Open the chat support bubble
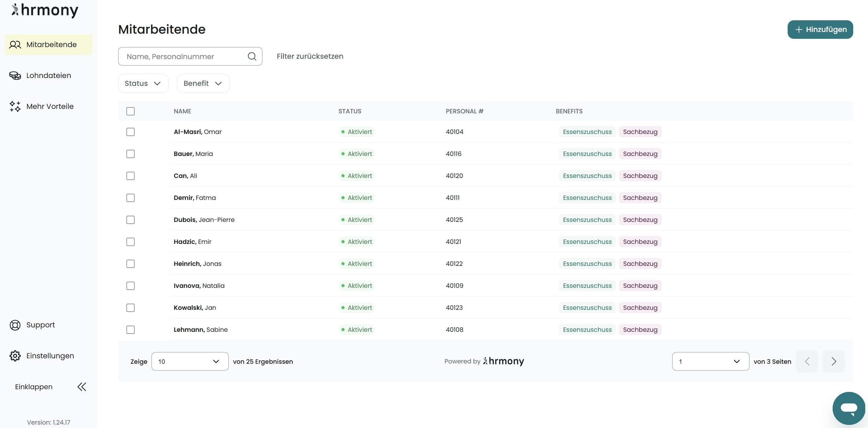868x428 pixels. pyautogui.click(x=848, y=408)
